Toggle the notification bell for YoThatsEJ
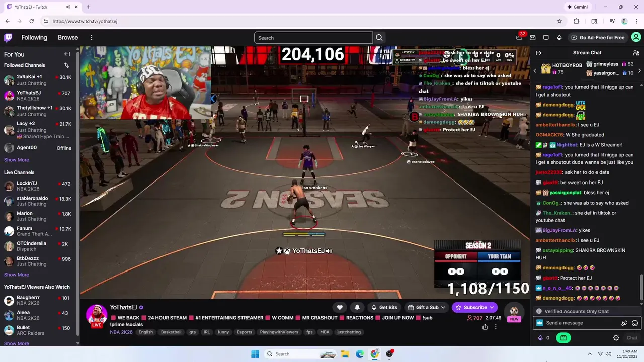 click(357, 307)
